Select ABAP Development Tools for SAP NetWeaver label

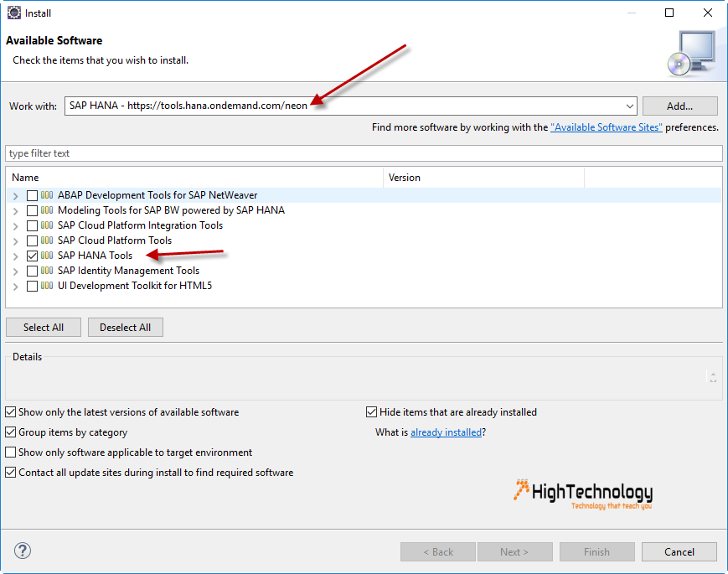157,195
